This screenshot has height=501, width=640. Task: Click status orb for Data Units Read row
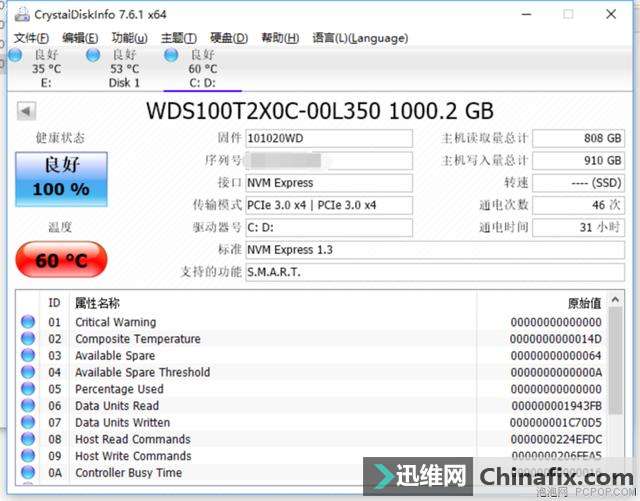(28, 405)
